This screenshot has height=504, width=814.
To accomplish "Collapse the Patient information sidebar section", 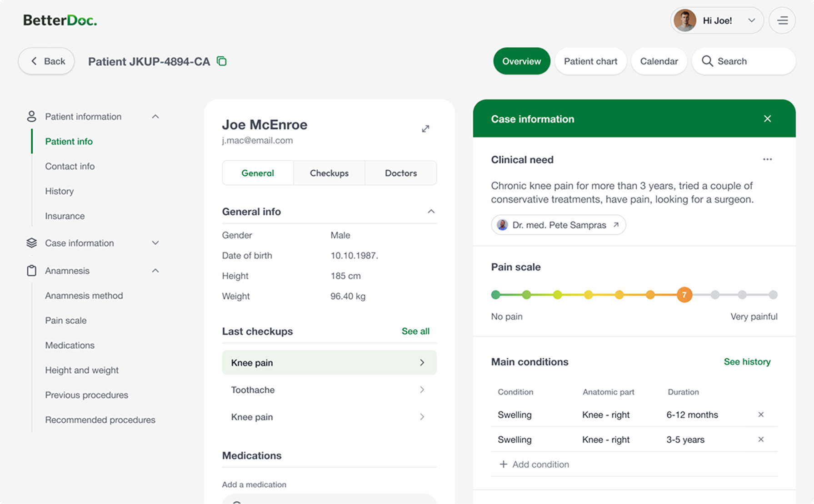I will [x=155, y=117].
